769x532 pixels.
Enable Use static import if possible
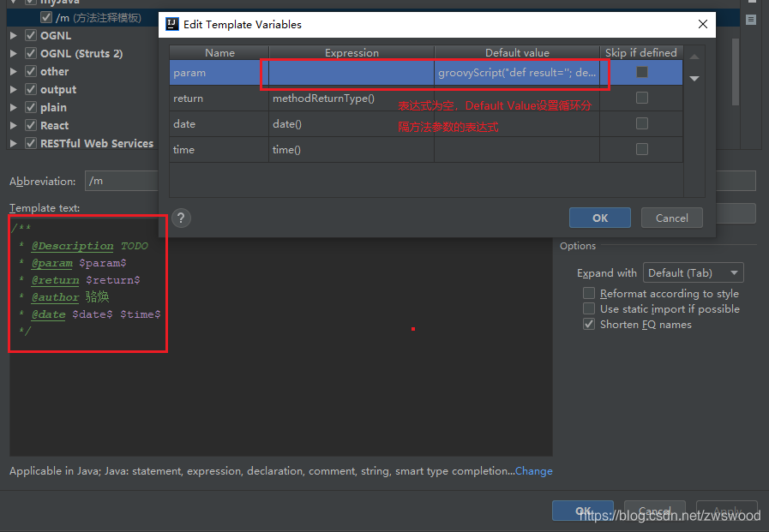[x=588, y=308]
